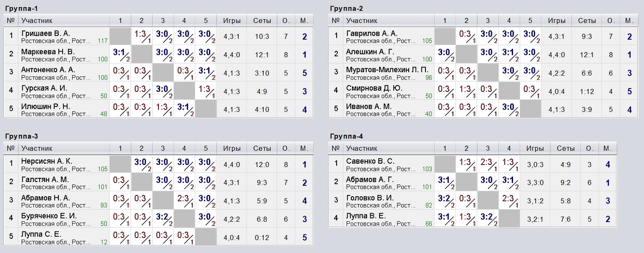Select player Нерсисян А. К. in Группа-3
644x253 pixels.
pos(47,161)
